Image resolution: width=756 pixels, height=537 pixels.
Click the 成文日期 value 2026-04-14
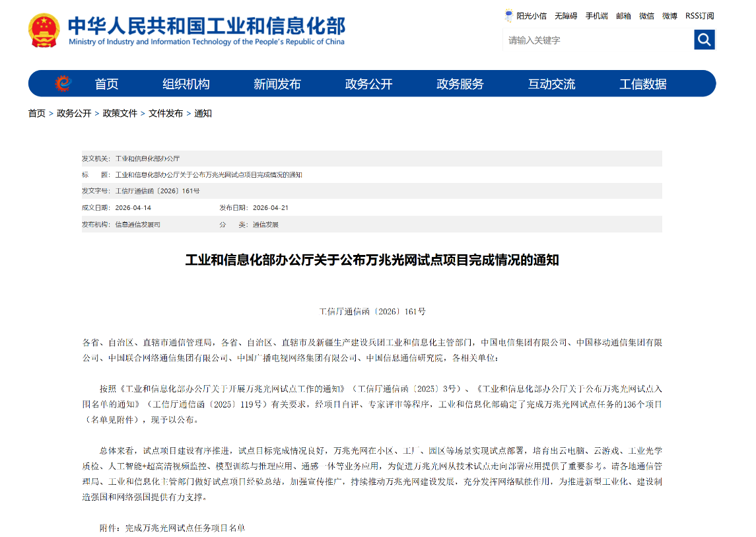pos(133,208)
